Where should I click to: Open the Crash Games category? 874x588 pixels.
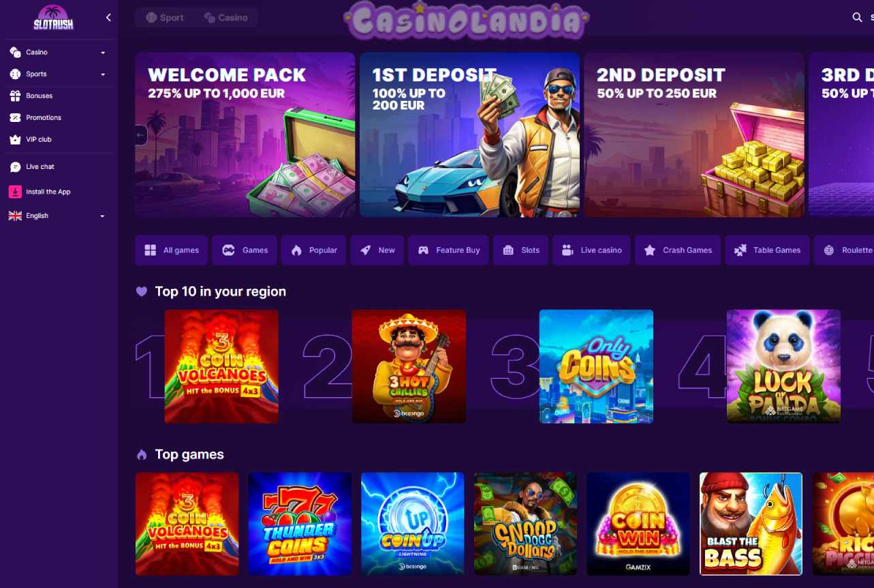pos(678,250)
